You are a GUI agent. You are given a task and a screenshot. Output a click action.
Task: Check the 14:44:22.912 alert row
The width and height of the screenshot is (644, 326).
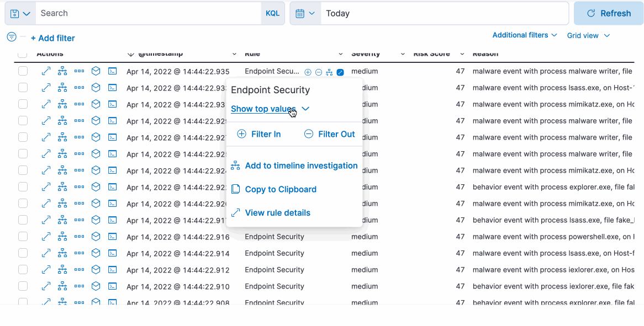pyautogui.click(x=23, y=269)
